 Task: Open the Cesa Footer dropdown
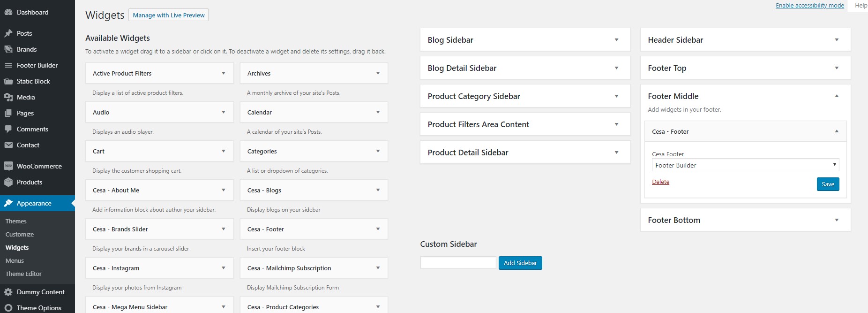click(745, 165)
